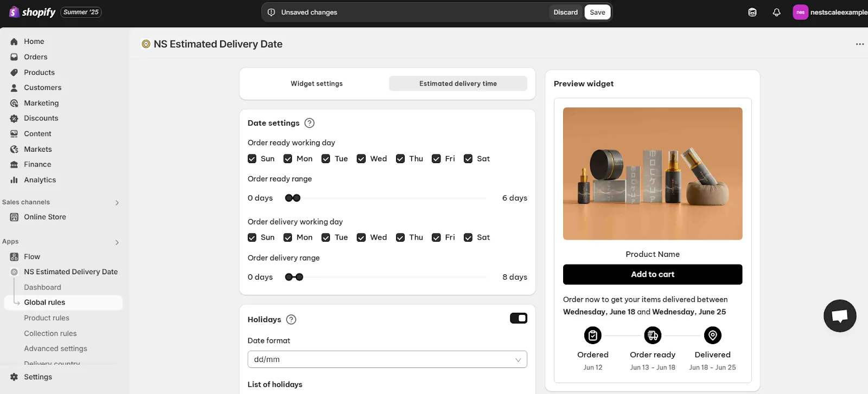Image resolution: width=868 pixels, height=394 pixels.
Task: Click the product preview image
Action: (x=653, y=173)
